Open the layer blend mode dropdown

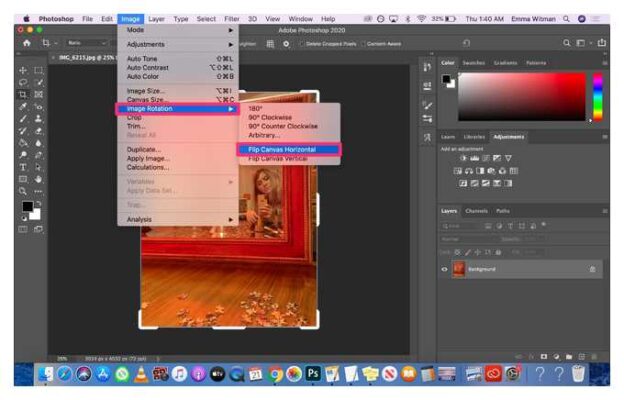click(468, 239)
